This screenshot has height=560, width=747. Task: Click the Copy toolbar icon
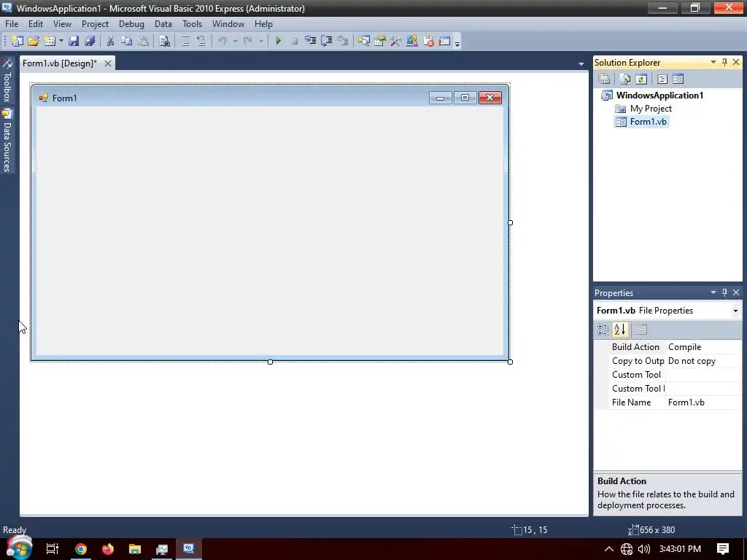point(126,41)
